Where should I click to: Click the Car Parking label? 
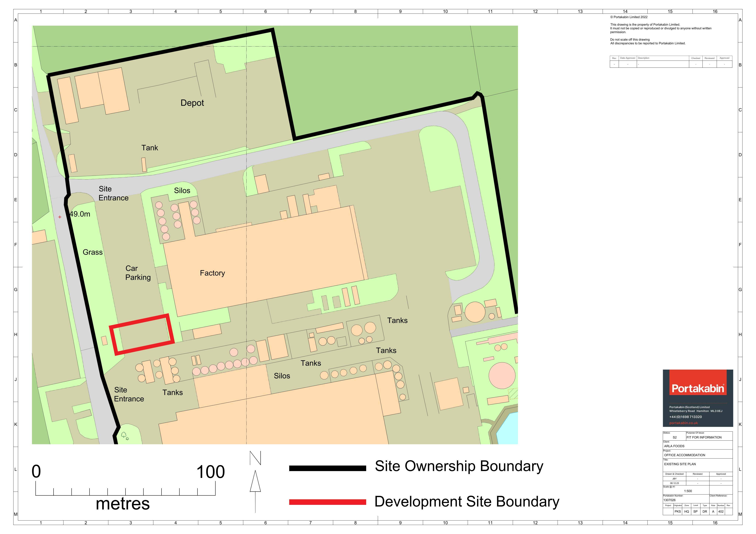coord(138,273)
